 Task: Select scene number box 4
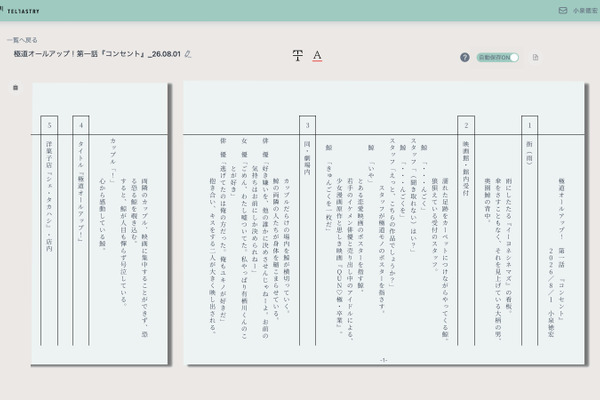(81, 125)
